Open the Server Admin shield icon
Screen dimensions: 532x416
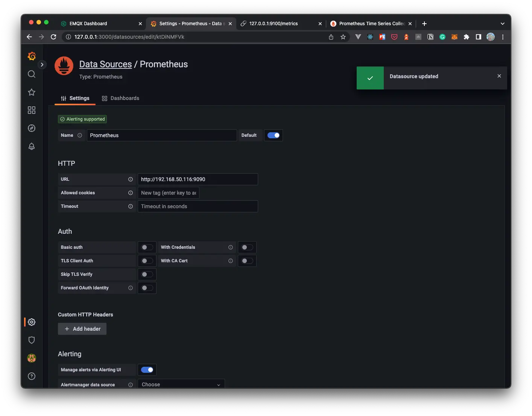(x=32, y=340)
